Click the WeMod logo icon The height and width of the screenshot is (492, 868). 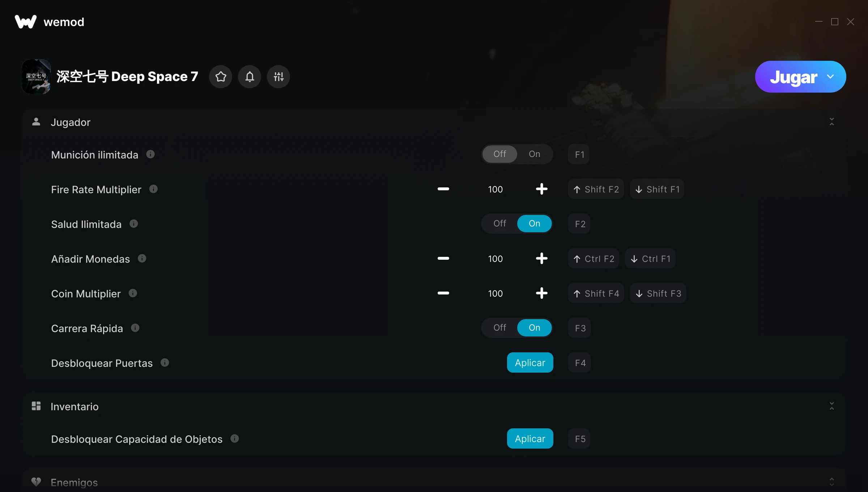tap(26, 22)
